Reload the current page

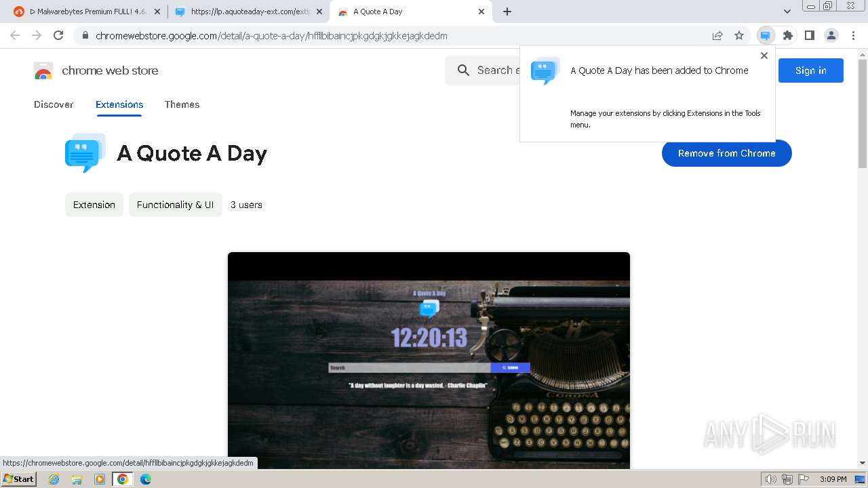click(58, 35)
